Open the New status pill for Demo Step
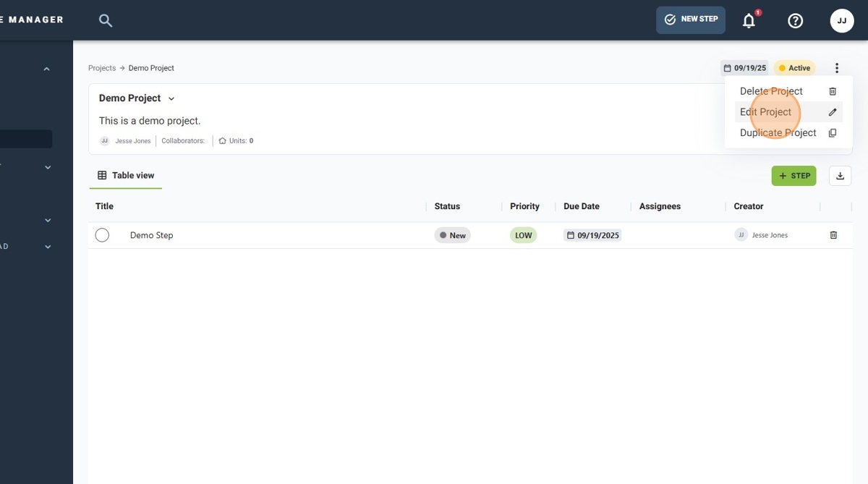868x484 pixels. [x=453, y=235]
